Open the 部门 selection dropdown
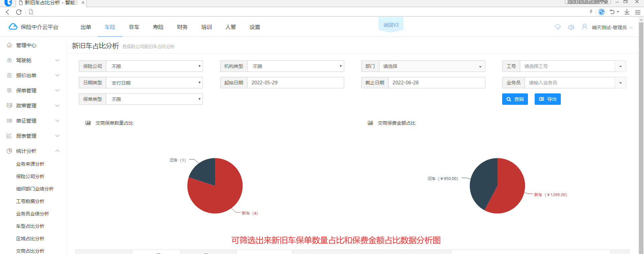Viewport: 644px width, 254px height. [x=432, y=66]
